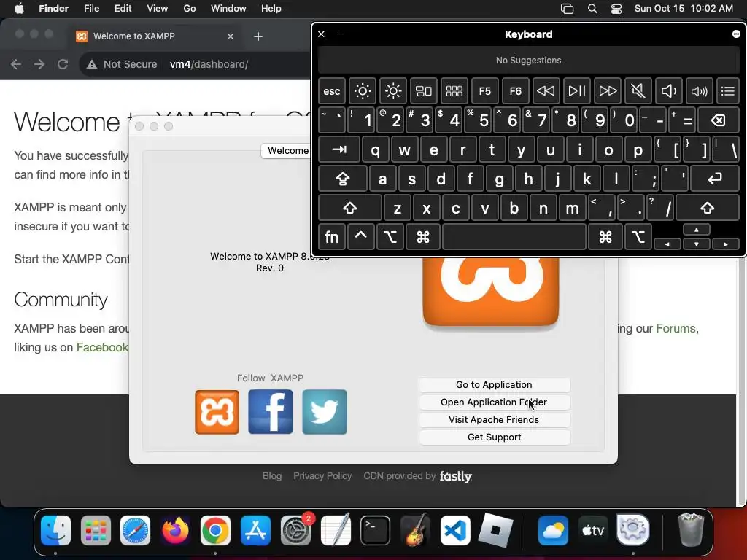Open Spotlight search in the menu bar
This screenshot has height=560, width=747.
coord(592,9)
